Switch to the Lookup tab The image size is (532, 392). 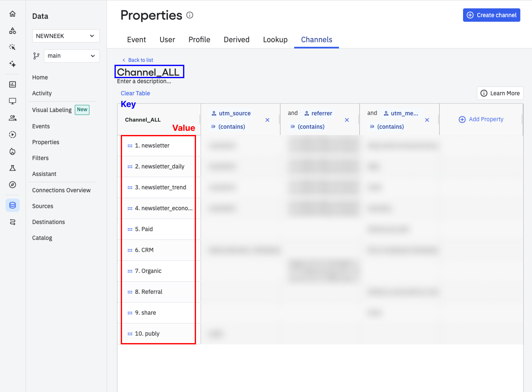pyautogui.click(x=275, y=40)
